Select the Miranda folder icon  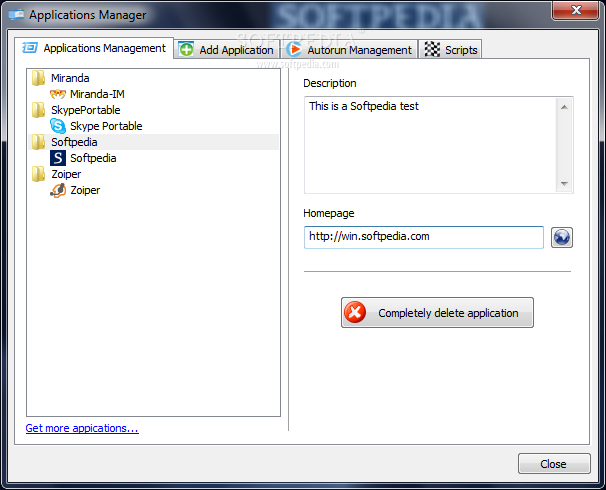click(38, 78)
